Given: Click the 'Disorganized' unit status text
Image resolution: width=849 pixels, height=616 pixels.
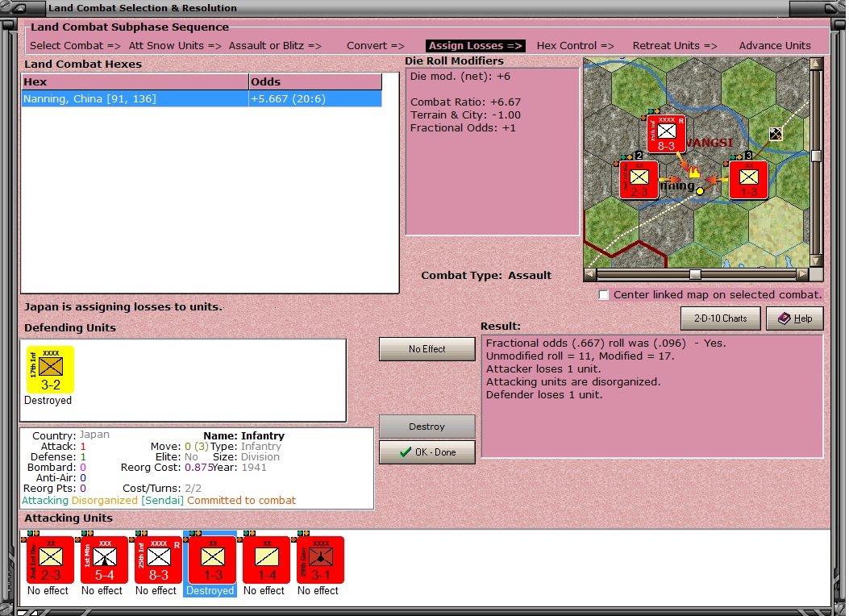Looking at the screenshot, I should tap(105, 501).
